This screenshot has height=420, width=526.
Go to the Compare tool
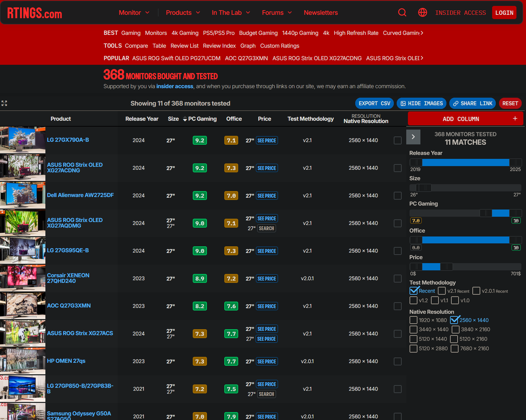136,46
